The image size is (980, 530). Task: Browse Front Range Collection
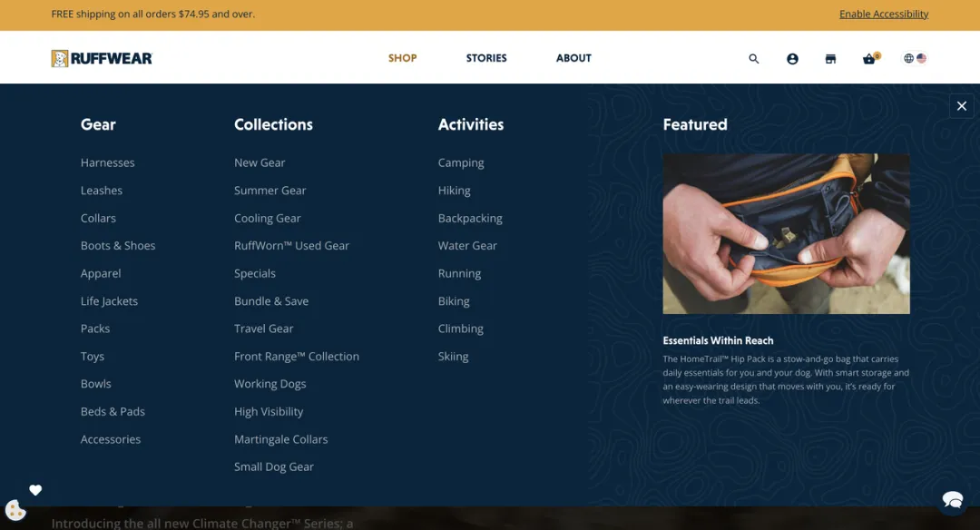[x=297, y=357]
